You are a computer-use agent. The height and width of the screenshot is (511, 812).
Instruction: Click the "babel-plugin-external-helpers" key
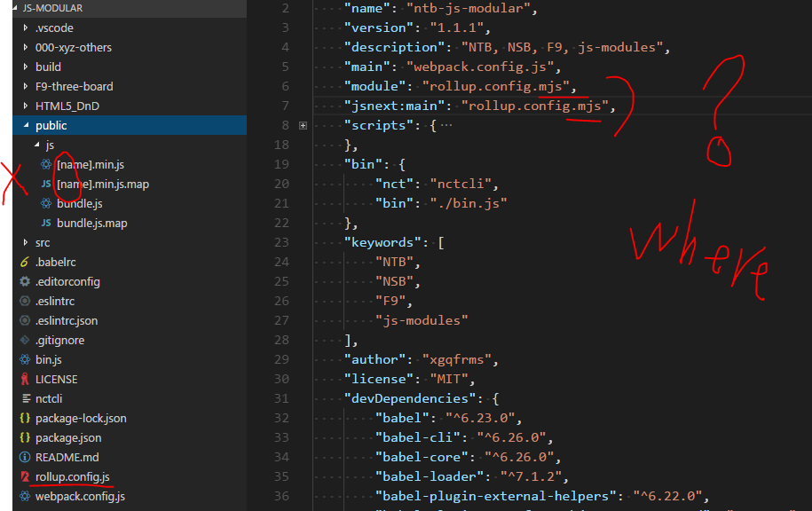point(495,496)
